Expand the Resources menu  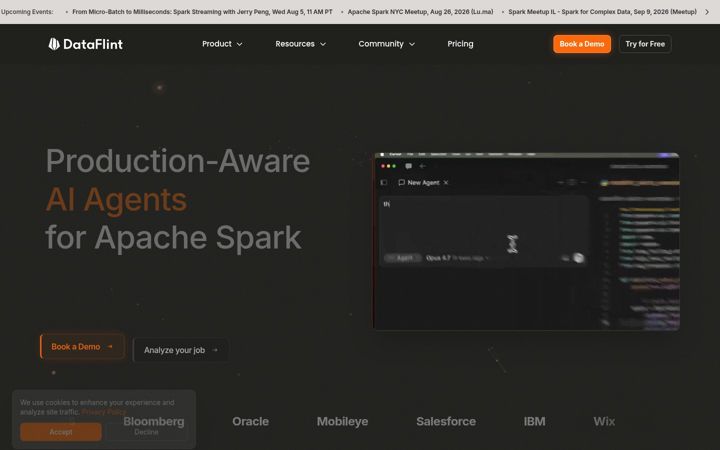point(300,44)
